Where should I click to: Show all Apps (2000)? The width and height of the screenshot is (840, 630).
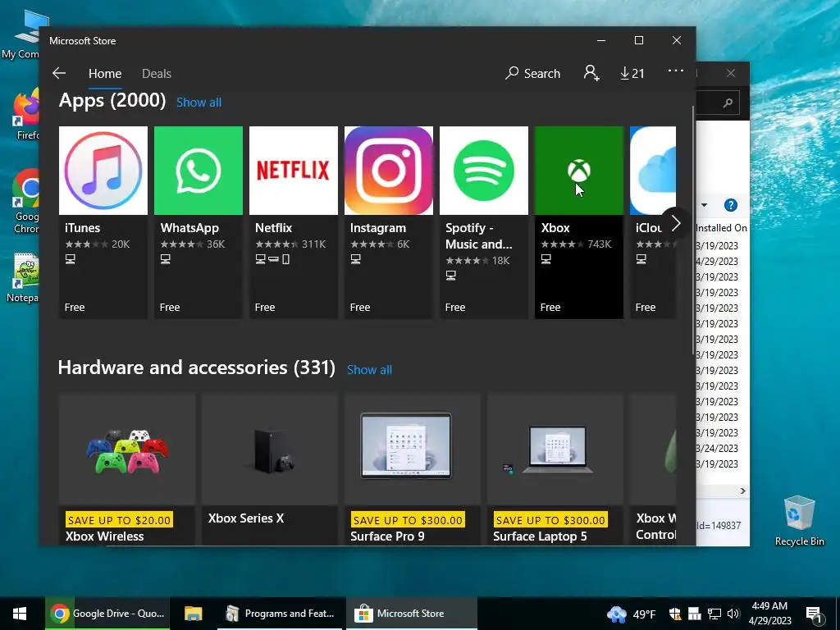[x=199, y=103]
